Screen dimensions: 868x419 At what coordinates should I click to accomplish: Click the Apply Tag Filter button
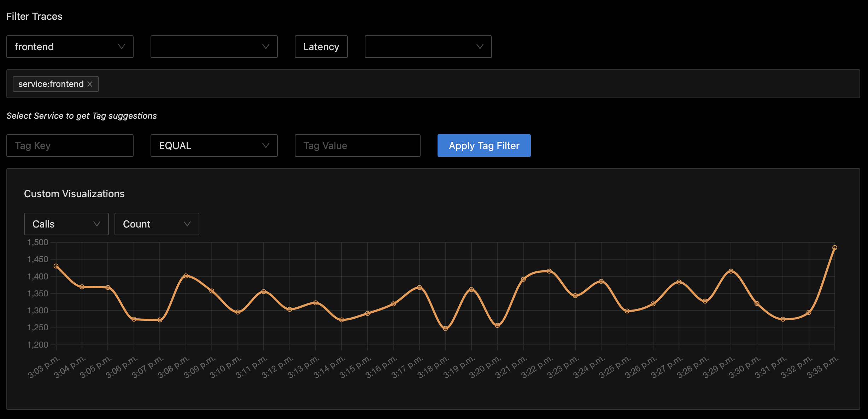[x=484, y=146]
